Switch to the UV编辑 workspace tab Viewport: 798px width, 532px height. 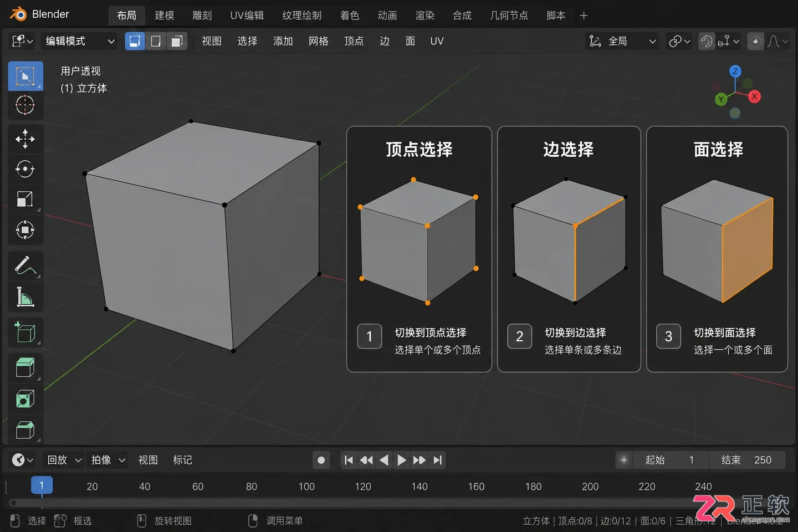tap(247, 16)
